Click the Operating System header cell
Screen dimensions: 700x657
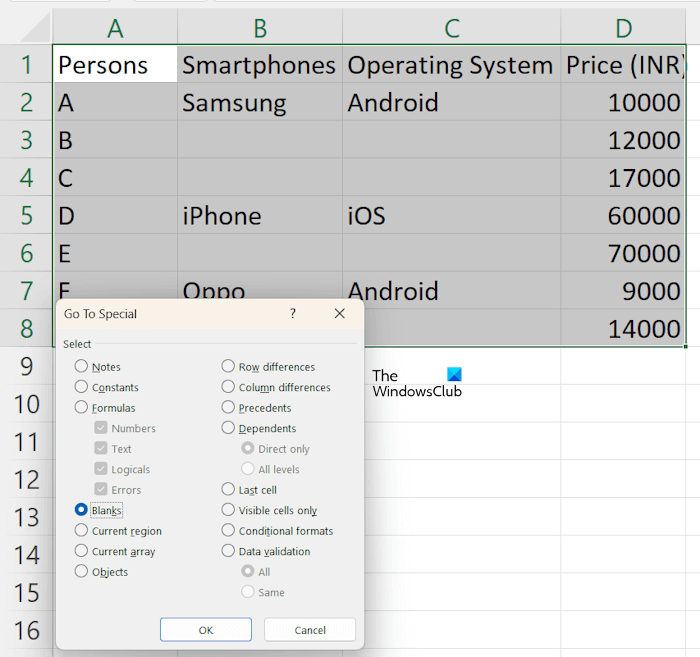tap(452, 64)
